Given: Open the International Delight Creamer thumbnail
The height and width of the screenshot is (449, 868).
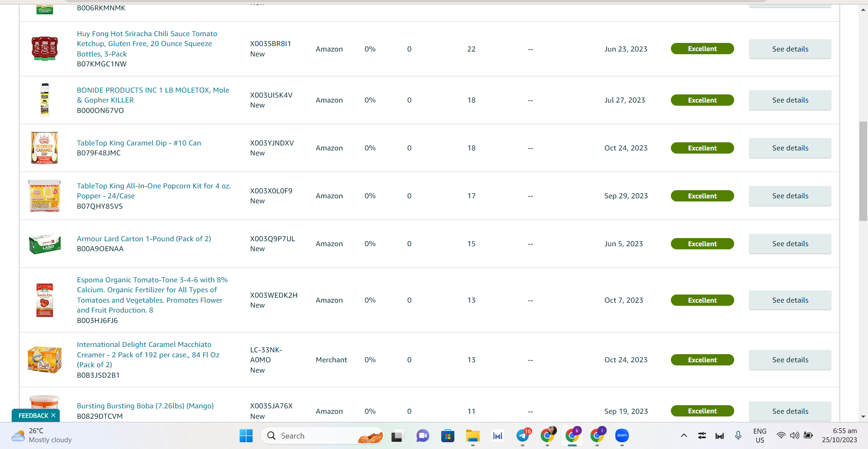Looking at the screenshot, I should click(44, 360).
